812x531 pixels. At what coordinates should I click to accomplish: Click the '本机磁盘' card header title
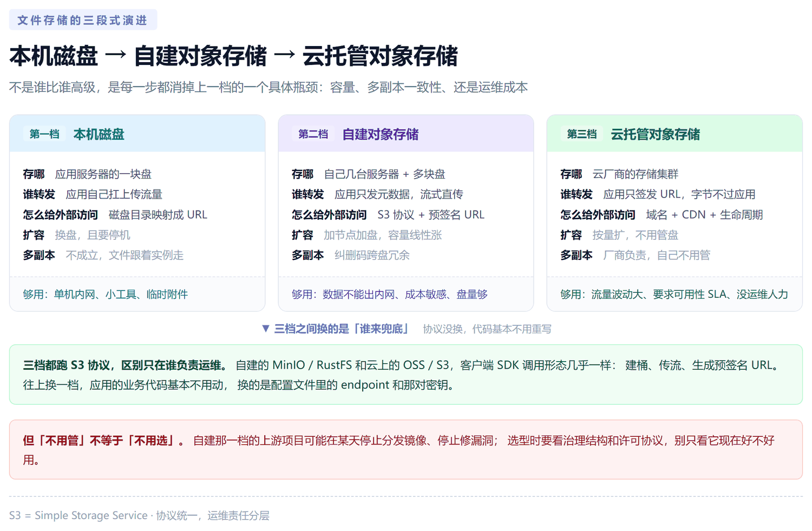click(x=99, y=134)
